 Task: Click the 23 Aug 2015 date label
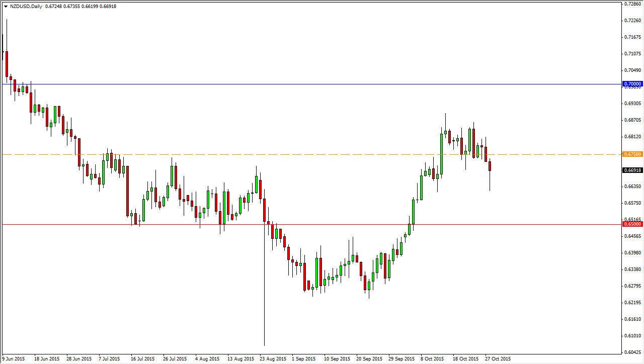[272, 359]
